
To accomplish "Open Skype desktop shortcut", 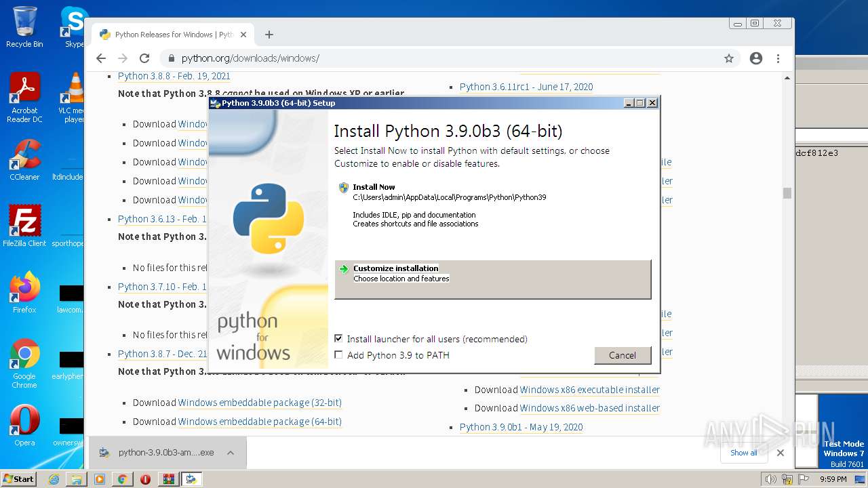I will (x=73, y=27).
